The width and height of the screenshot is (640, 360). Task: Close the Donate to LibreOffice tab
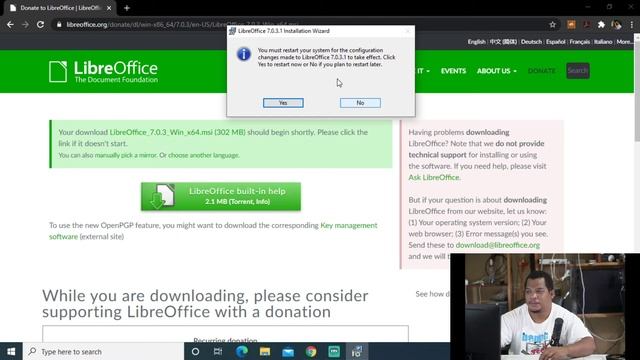[x=109, y=8]
